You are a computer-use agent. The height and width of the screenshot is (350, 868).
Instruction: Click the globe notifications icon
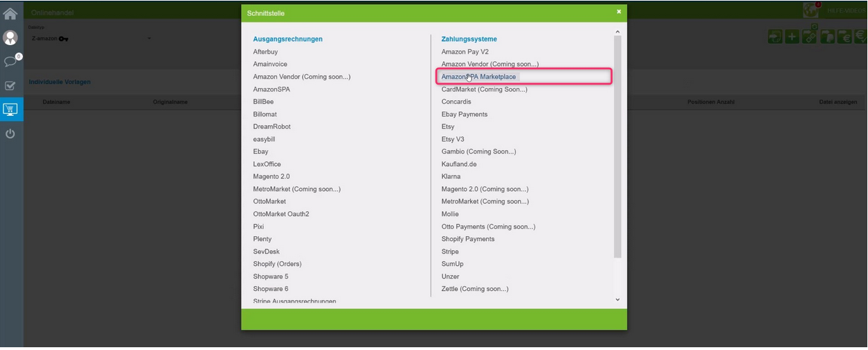(x=811, y=10)
